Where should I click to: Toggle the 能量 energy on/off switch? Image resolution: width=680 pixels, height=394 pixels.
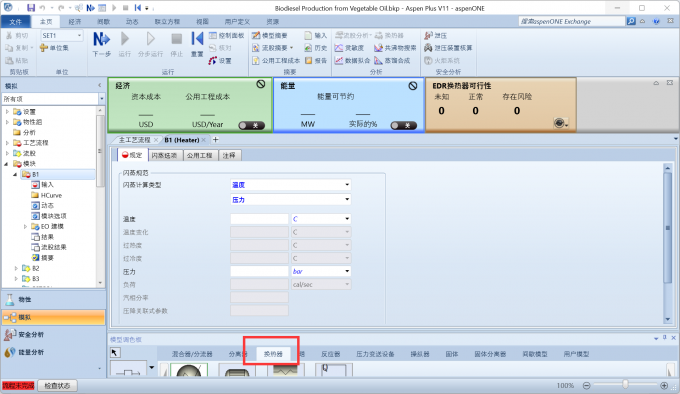coord(403,126)
